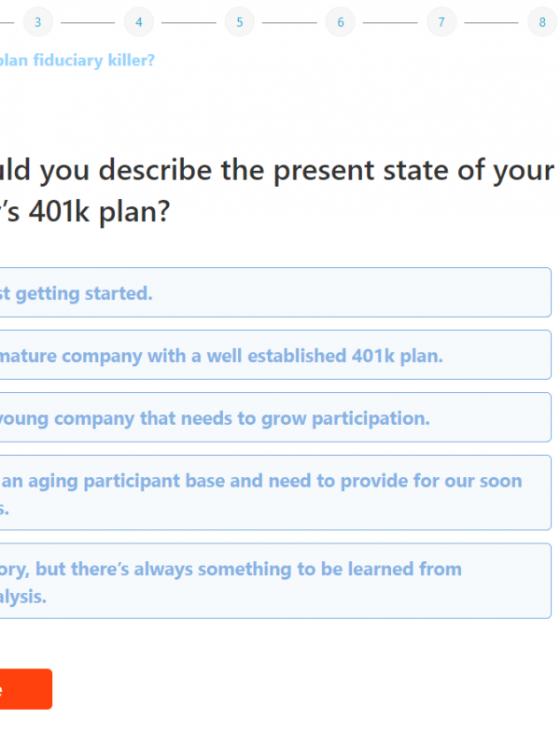Viewport: 560px width, 747px height.
Task: Click the step 7 circle
Action: 441,21
